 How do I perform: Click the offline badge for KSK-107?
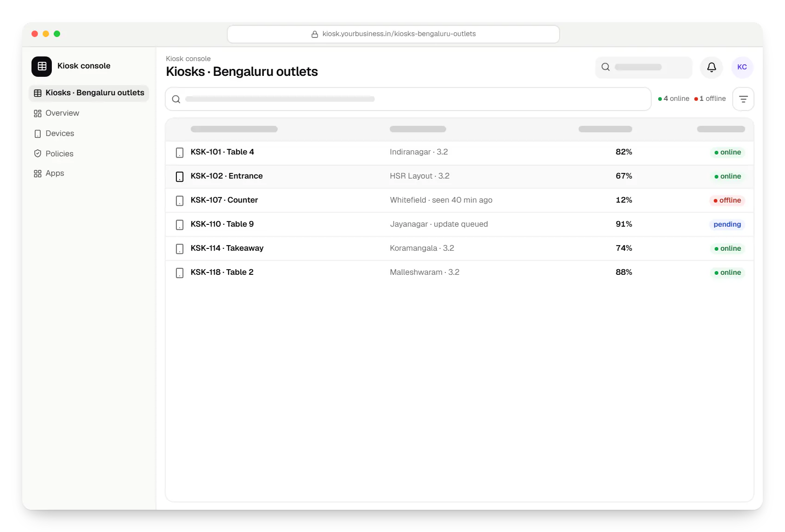click(x=727, y=200)
